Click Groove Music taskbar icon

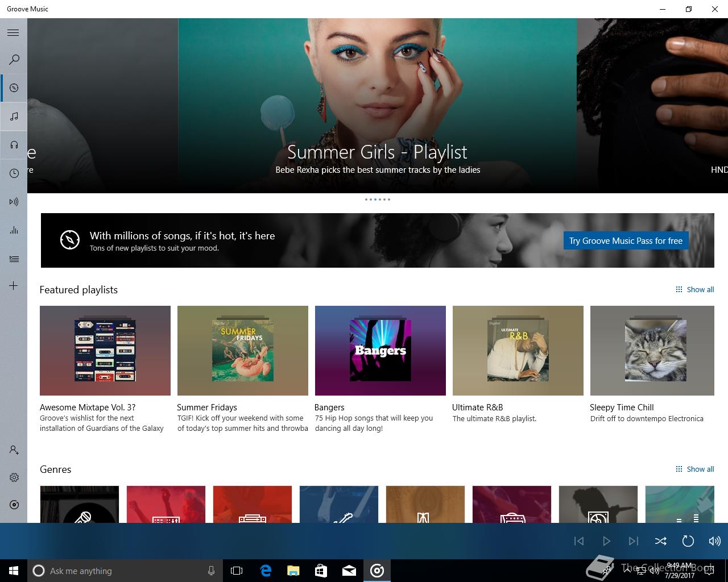tap(377, 571)
